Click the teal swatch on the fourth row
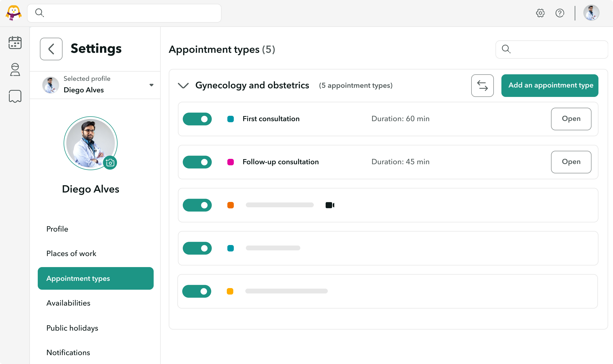The height and width of the screenshot is (364, 613). [x=230, y=248]
